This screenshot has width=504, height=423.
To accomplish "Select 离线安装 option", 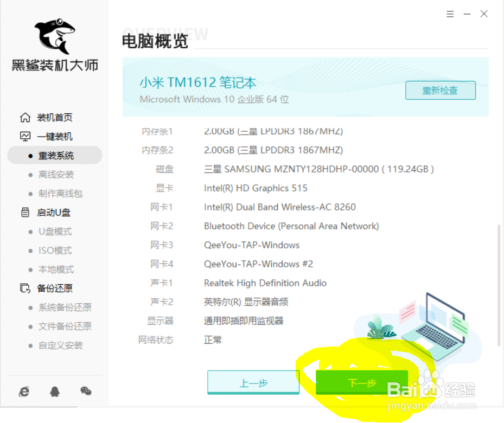I will (56, 175).
